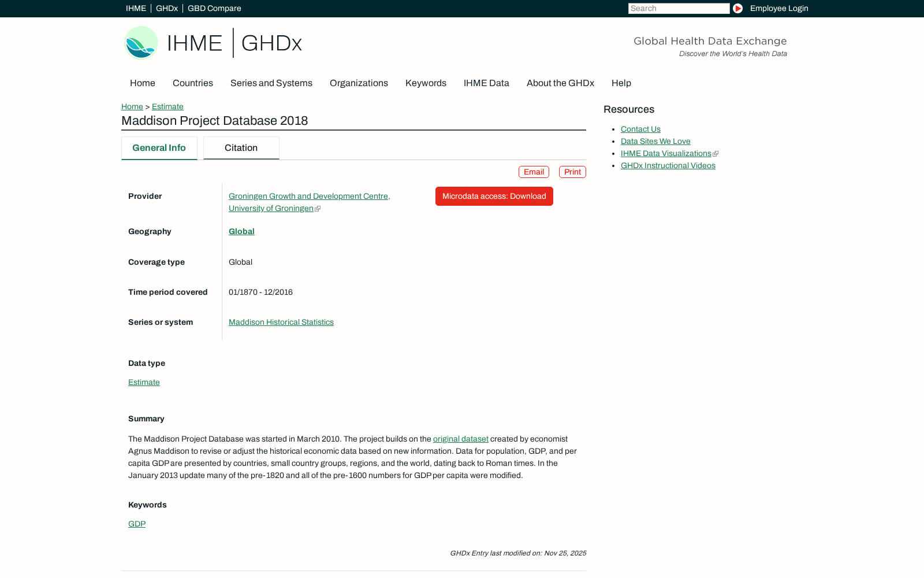Click the Print button
924x578 pixels.
(x=572, y=172)
